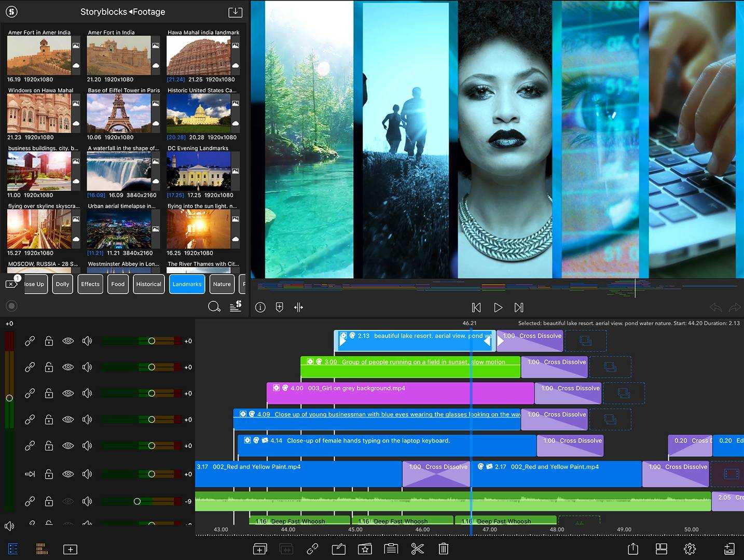Toggle link on beautiful lake resort track

pos(30,341)
